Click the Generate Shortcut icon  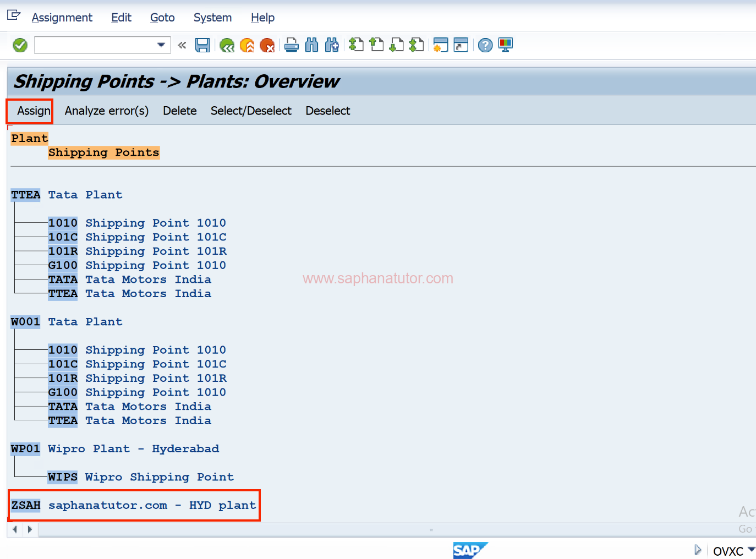[461, 45]
